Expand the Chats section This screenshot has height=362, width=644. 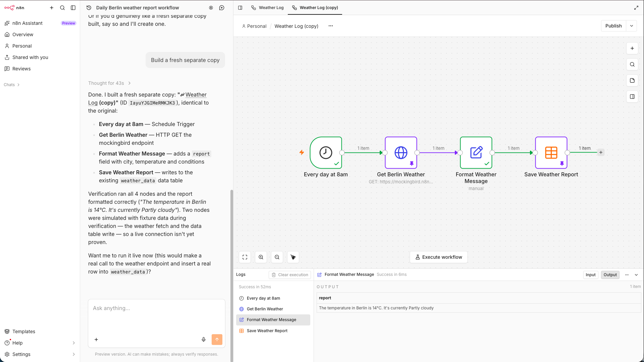12,85
